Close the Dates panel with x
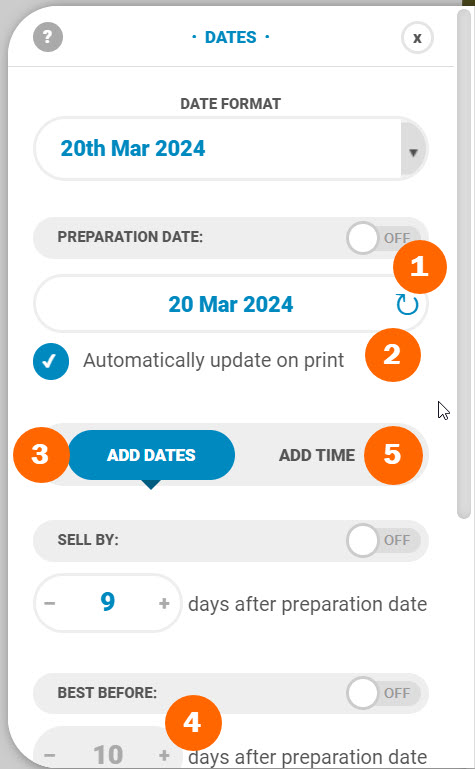475x769 pixels. (417, 38)
